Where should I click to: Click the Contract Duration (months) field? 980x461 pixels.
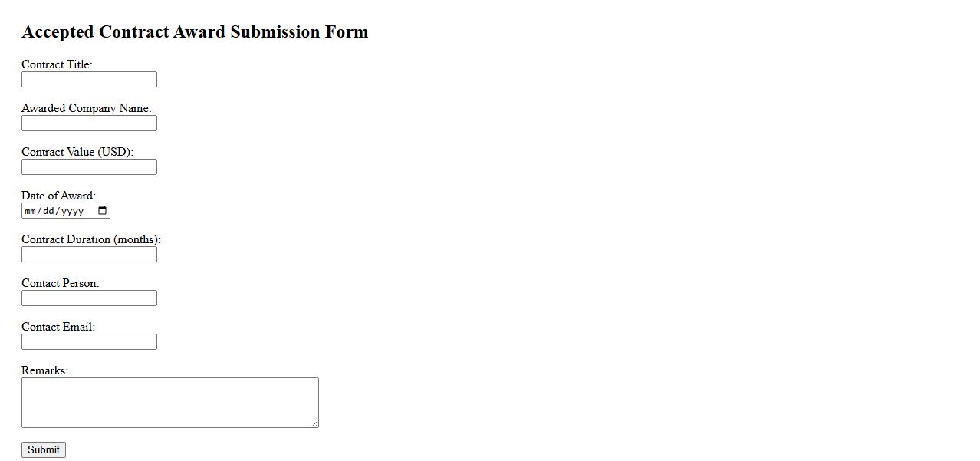click(x=89, y=255)
